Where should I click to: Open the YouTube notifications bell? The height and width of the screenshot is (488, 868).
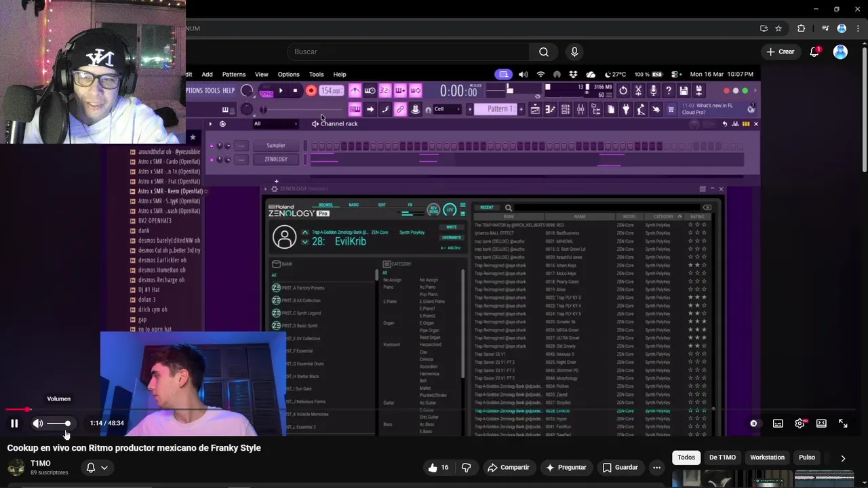815,52
